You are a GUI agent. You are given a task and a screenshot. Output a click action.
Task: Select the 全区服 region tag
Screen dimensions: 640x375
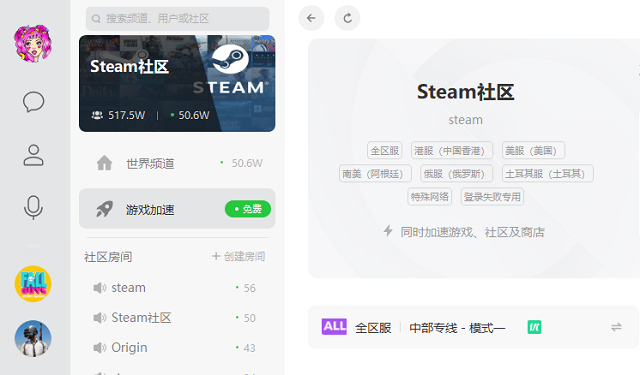tap(384, 151)
